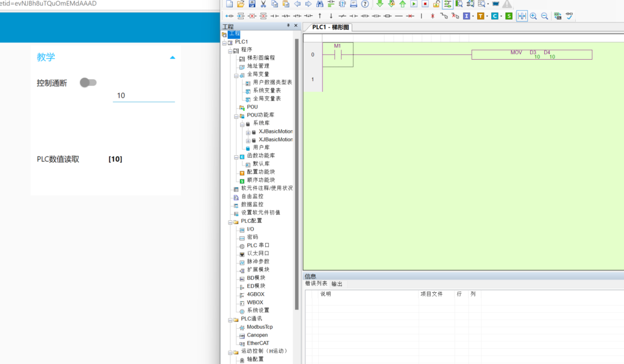The height and width of the screenshot is (364, 624).
Task: Click the cyan C function block icon
Action: click(495, 16)
